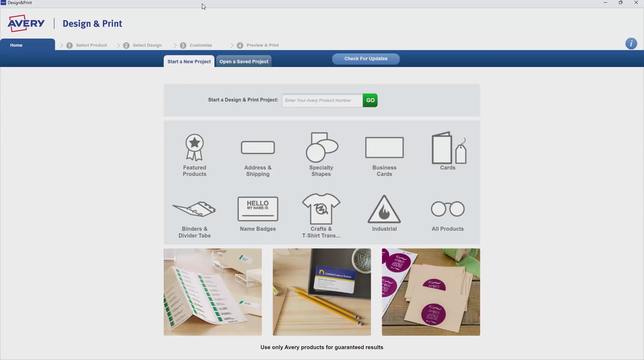This screenshot has width=644, height=360.
Task: Click the blue info icon
Action: click(x=631, y=44)
